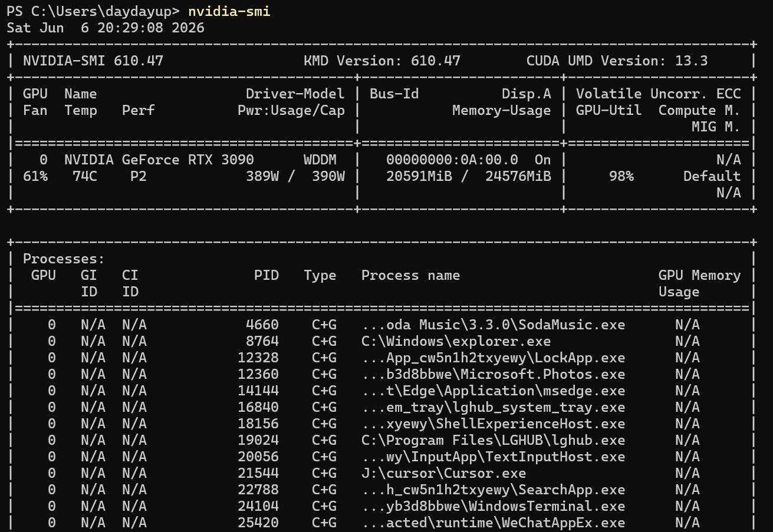
Task: Click the TextInputHost.exe process name
Action: [493, 457]
